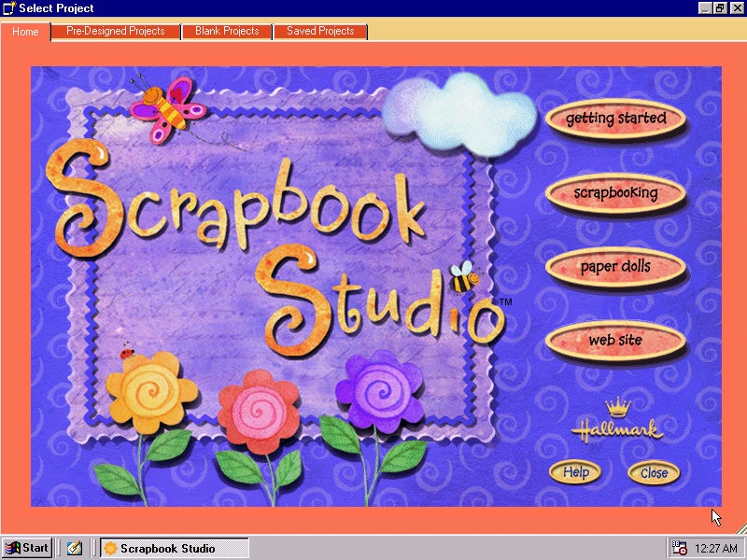
Task: Click the Select Project title bar icon
Action: (9, 8)
